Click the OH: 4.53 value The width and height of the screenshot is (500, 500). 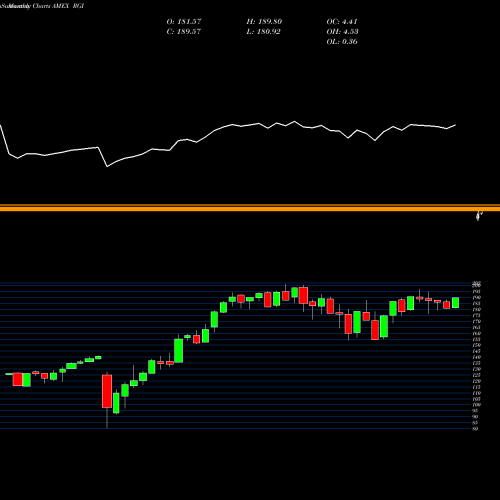(342, 32)
